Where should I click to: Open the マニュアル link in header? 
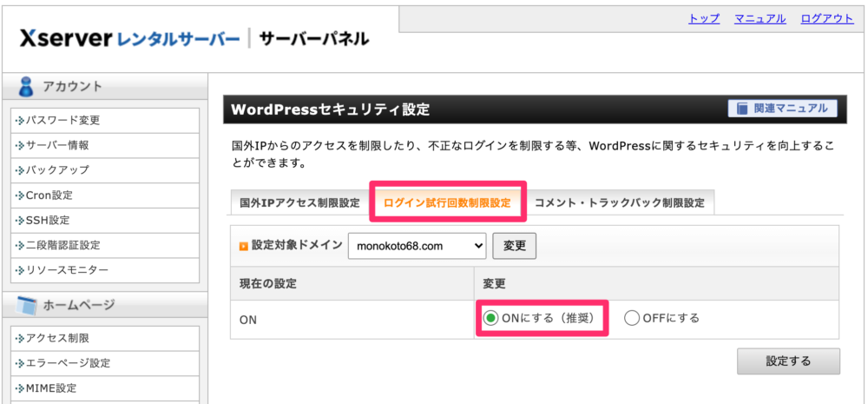pos(760,18)
